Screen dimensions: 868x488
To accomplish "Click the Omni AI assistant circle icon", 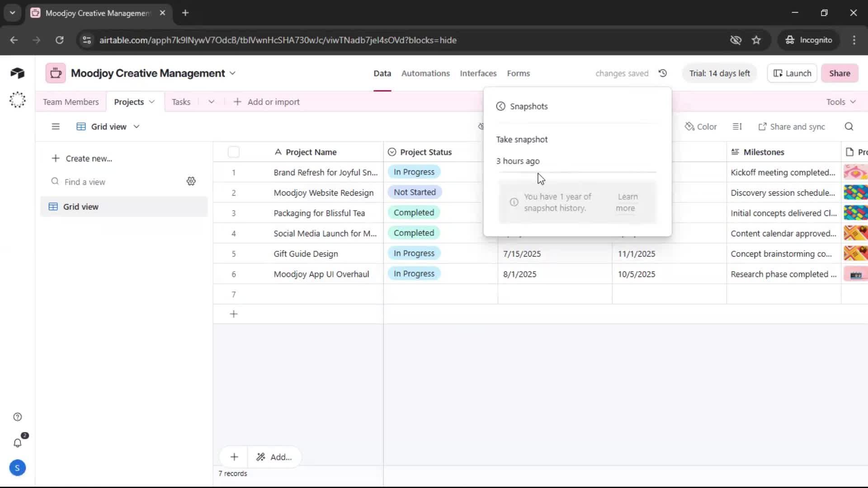I will point(17,99).
